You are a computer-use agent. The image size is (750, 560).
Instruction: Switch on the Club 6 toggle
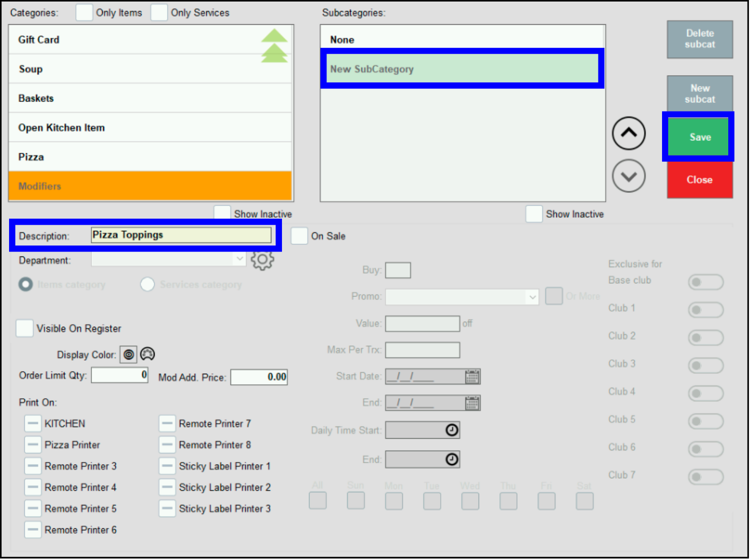click(x=706, y=449)
